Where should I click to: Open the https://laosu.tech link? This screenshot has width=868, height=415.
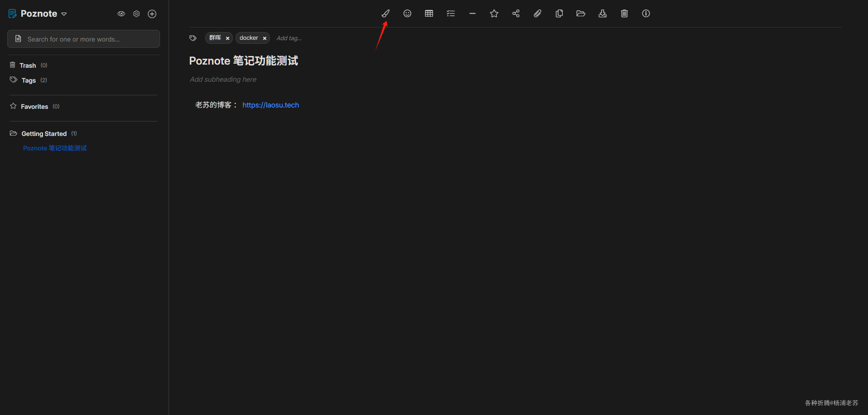(x=271, y=105)
